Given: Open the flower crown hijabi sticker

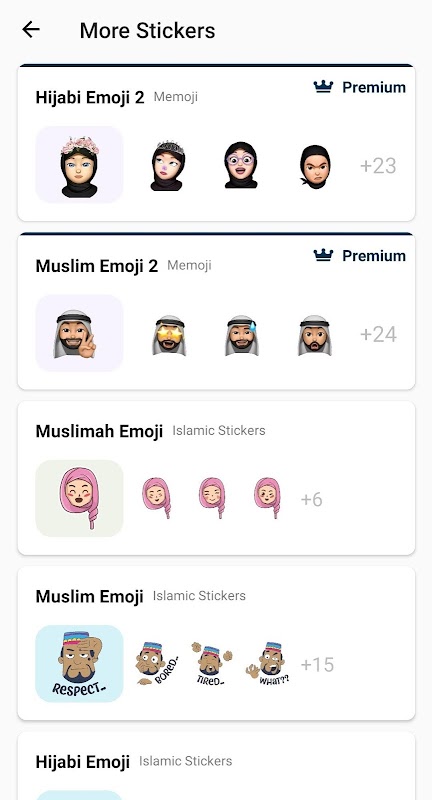Looking at the screenshot, I should [x=79, y=165].
